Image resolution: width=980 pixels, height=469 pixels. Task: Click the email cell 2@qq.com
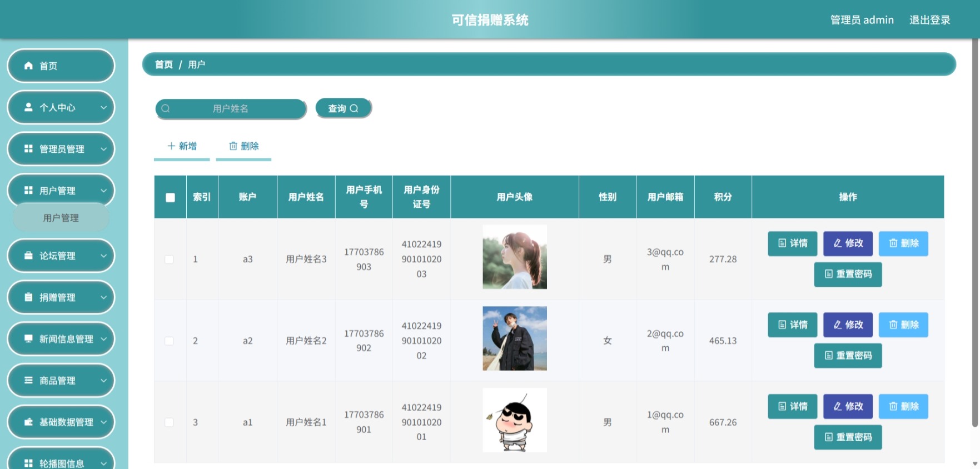[665, 341]
